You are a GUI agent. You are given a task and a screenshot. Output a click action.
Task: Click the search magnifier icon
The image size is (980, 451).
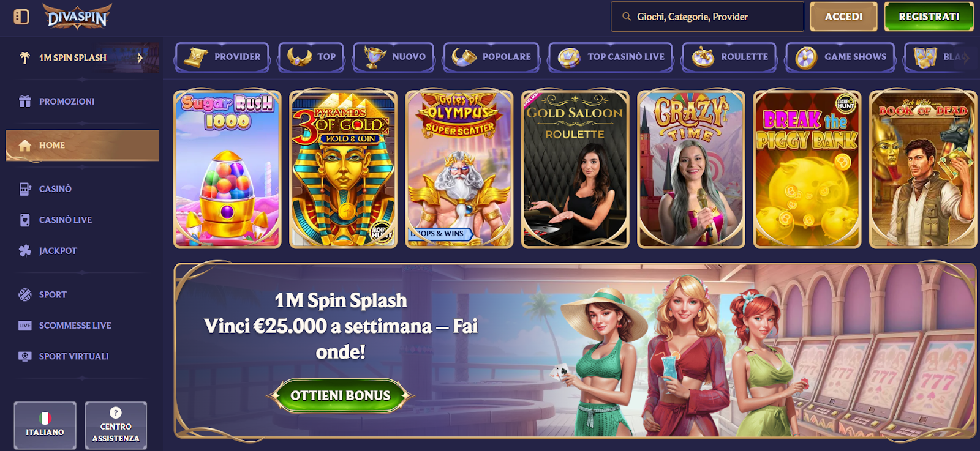(x=627, y=17)
